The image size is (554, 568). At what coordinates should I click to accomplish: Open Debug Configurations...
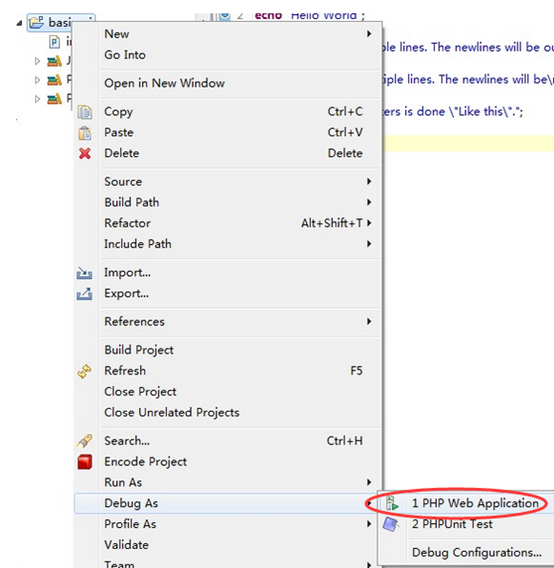466,553
